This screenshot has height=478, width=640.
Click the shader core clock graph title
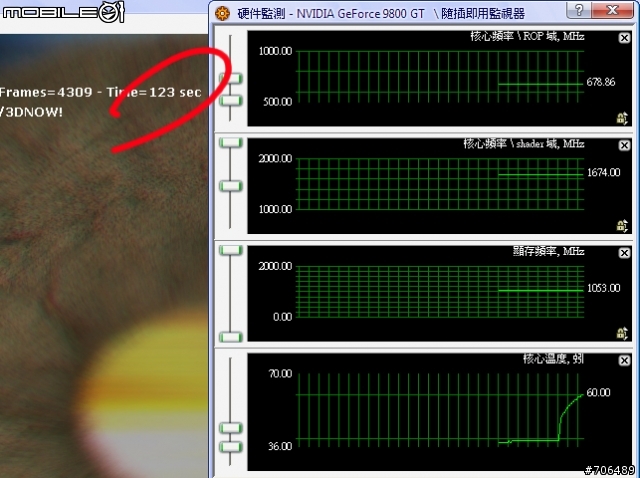[x=524, y=144]
